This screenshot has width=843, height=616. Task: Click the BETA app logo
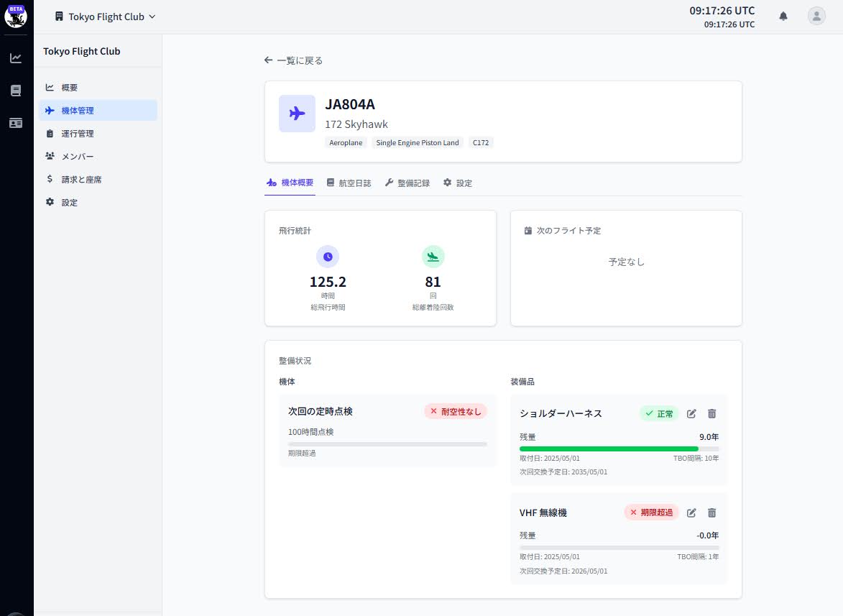coord(16,17)
